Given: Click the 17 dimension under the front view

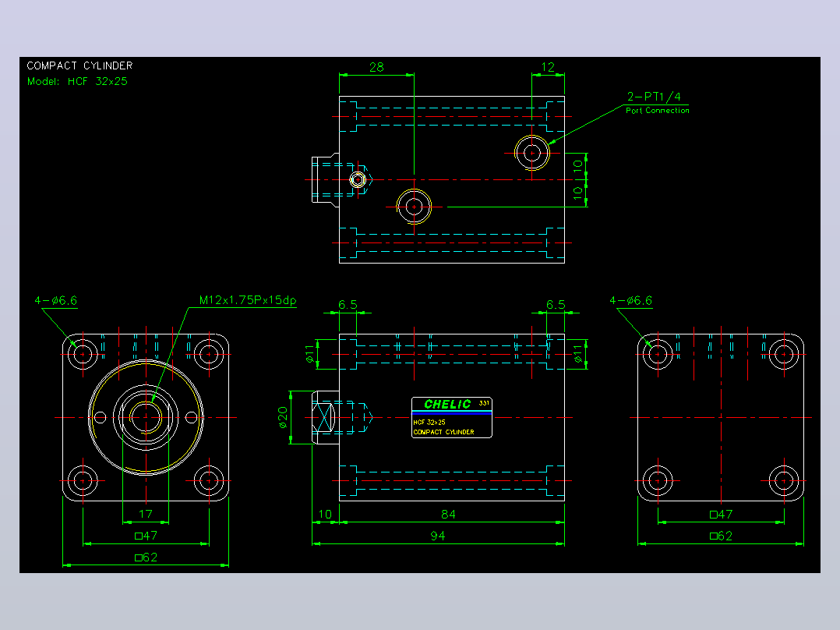Looking at the screenshot, I should click(x=146, y=514).
